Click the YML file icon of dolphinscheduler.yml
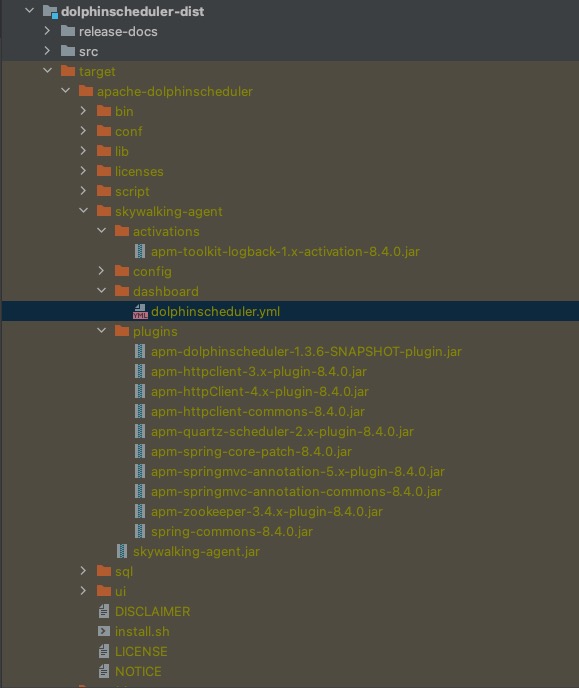This screenshot has height=688, width=579. pyautogui.click(x=140, y=312)
